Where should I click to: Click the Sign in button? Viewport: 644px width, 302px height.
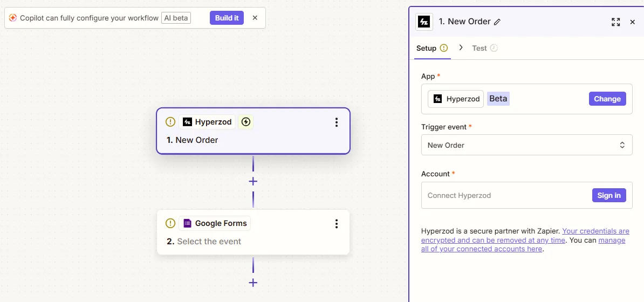609,196
